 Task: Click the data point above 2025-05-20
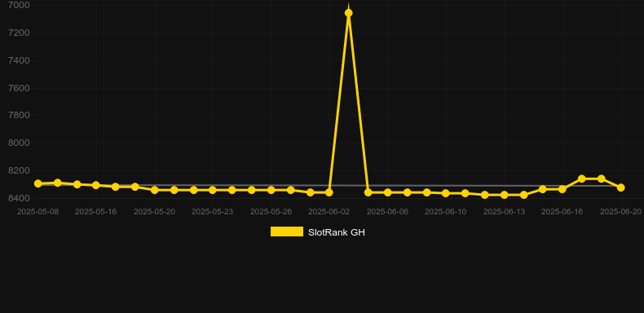point(154,190)
